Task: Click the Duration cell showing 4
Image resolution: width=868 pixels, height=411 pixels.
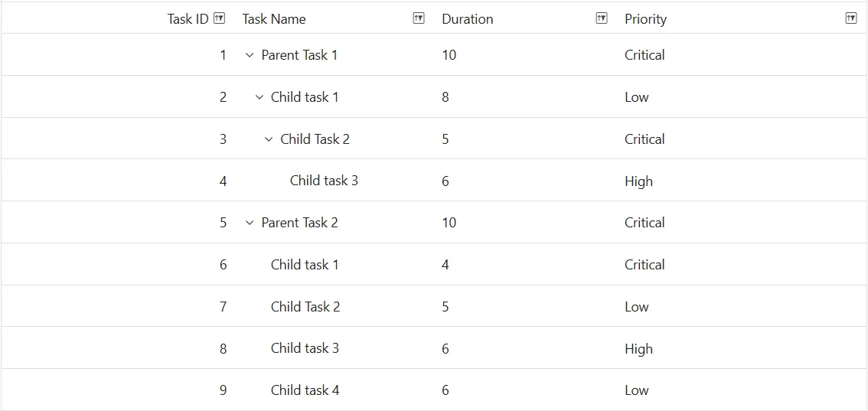Action: [x=527, y=264]
